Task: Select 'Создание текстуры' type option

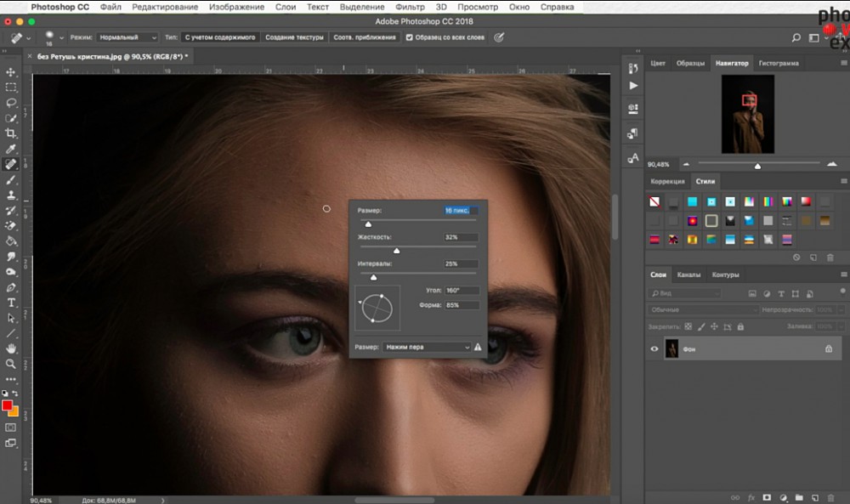Action: coord(294,37)
